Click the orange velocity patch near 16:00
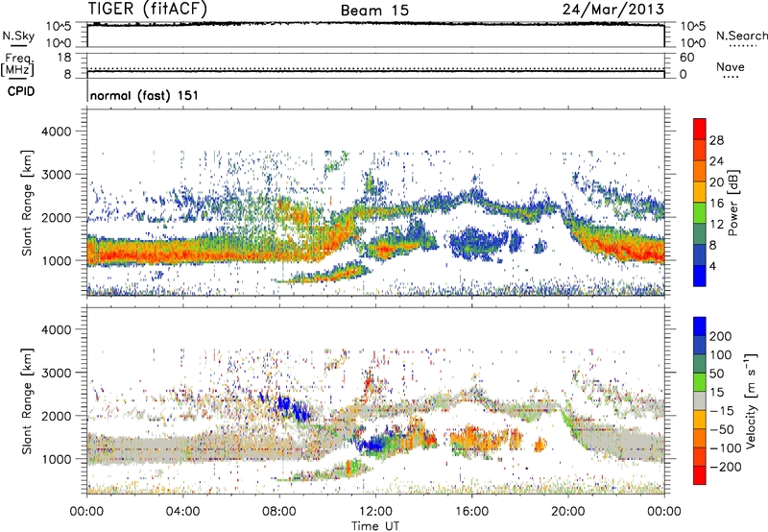768x532 pixels. (477, 439)
